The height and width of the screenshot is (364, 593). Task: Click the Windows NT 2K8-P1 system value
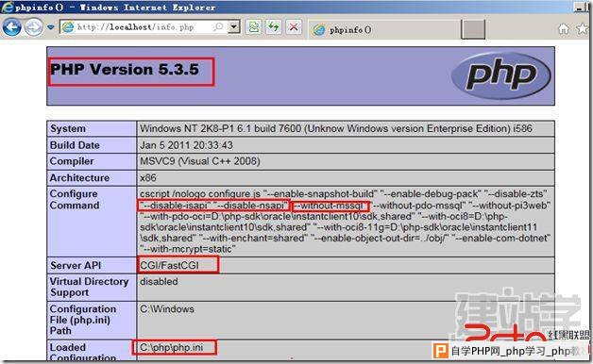(336, 128)
